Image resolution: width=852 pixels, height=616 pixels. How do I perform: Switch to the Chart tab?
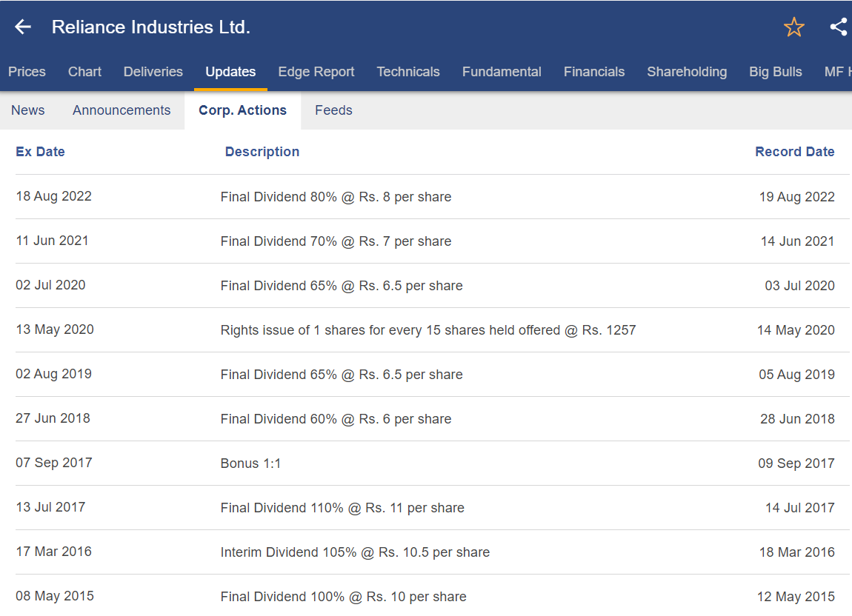[84, 72]
